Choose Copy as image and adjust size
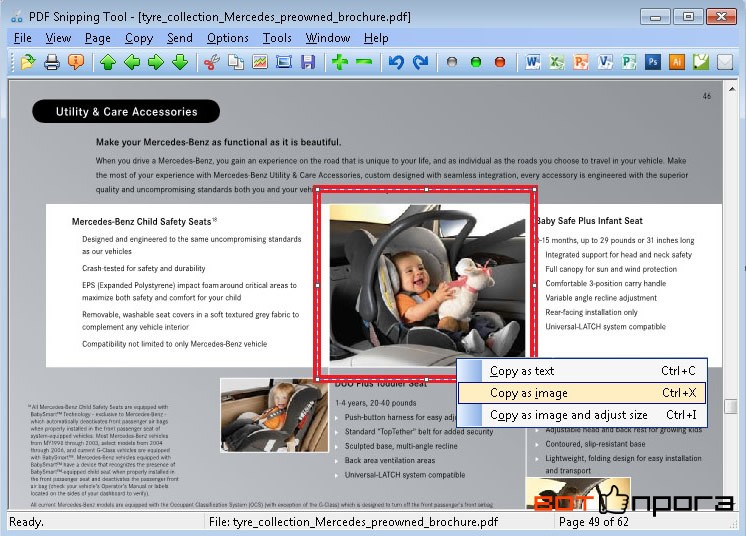The height and width of the screenshot is (536, 746). (x=582, y=415)
